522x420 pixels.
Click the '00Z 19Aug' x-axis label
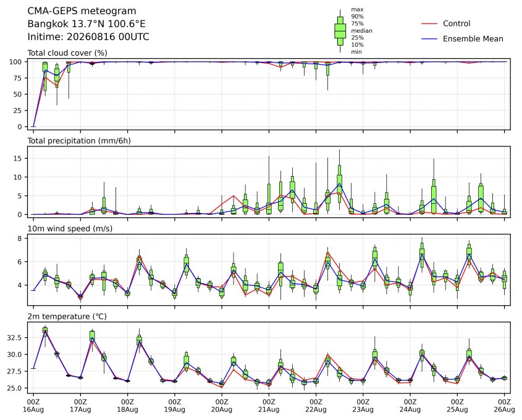click(x=174, y=406)
